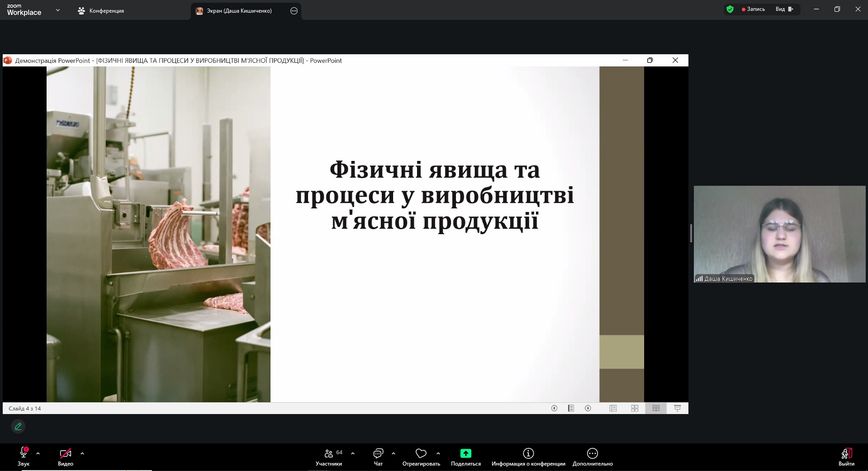The image size is (868, 471).
Task: Open the Участники participants panel
Action: (329, 457)
